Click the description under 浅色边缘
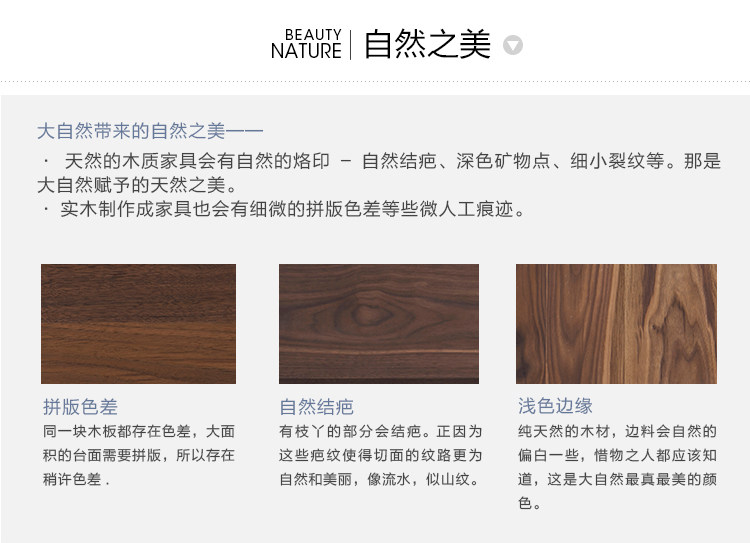750x543 pixels. tap(617, 467)
